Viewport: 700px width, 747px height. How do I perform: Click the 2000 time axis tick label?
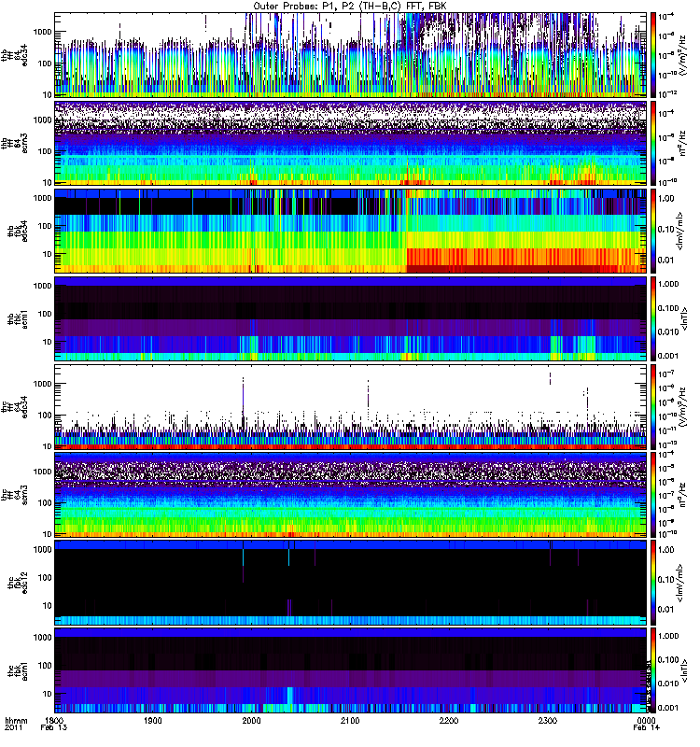point(252,722)
